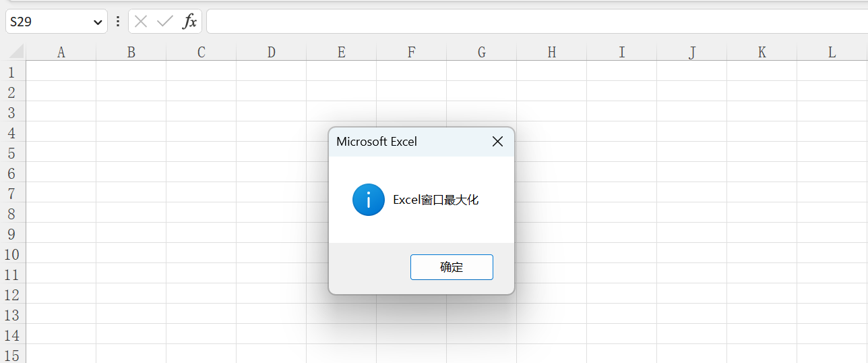Select row 3 header

coord(13,112)
